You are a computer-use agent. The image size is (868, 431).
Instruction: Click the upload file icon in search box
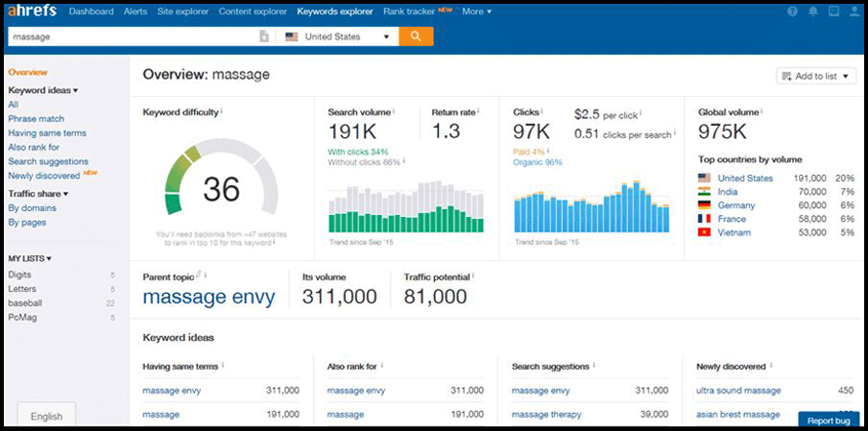(265, 36)
